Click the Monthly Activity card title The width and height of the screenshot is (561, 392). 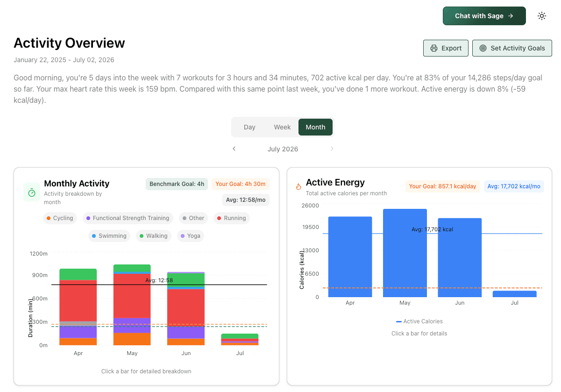tap(77, 184)
